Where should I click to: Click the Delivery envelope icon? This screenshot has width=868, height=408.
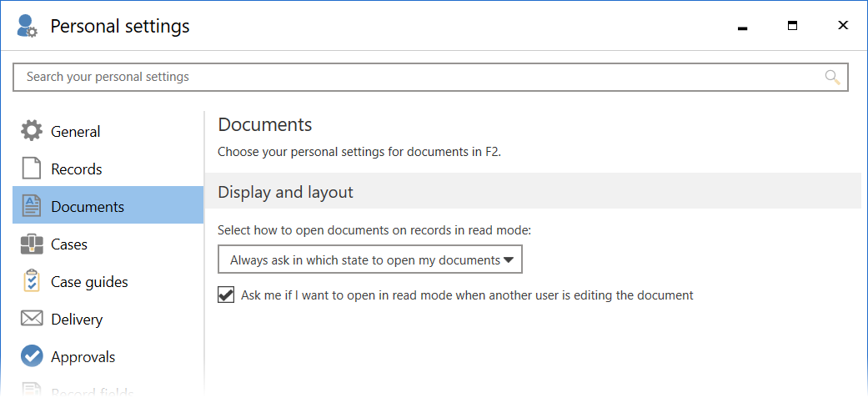[x=32, y=319]
